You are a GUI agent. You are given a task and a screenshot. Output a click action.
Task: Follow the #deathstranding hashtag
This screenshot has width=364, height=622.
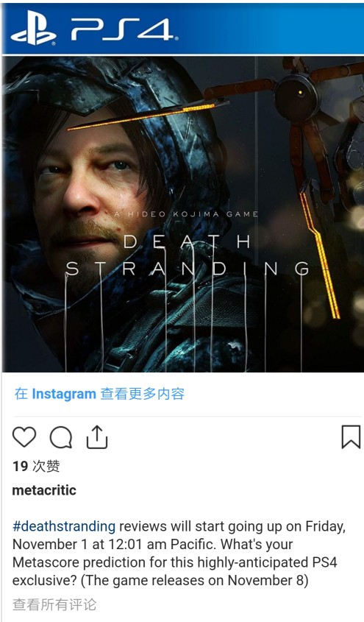[x=64, y=526]
